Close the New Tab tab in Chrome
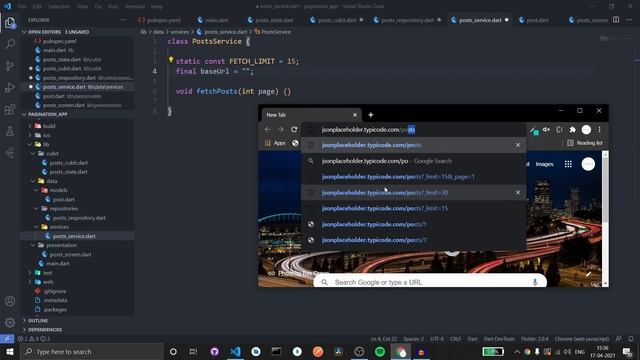The height and width of the screenshot is (360, 640). tap(355, 115)
